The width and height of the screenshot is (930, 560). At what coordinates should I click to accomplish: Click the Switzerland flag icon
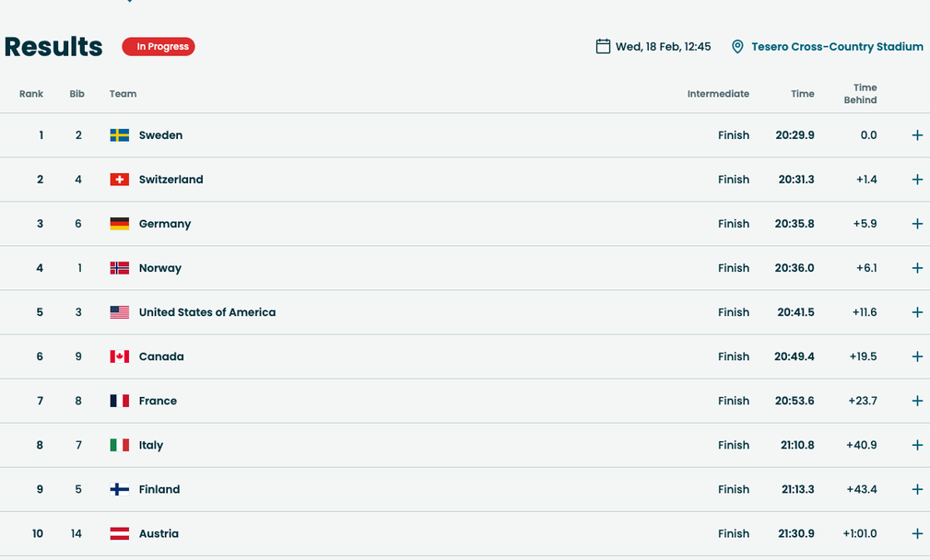pos(119,180)
